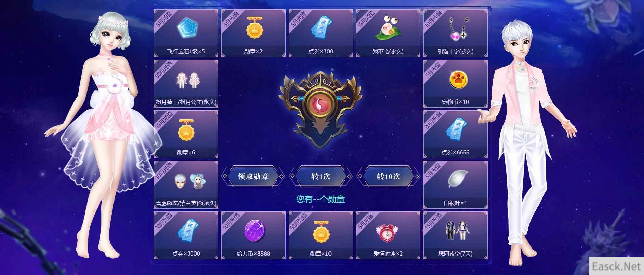Click the 领取勋章 button
This screenshot has height=275, width=644.
point(253,176)
